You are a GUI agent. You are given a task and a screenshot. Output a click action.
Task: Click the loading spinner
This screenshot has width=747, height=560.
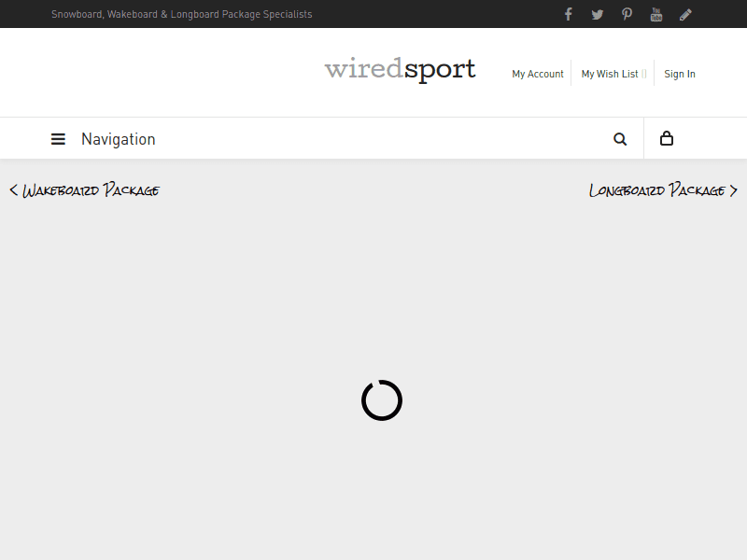pos(382,399)
